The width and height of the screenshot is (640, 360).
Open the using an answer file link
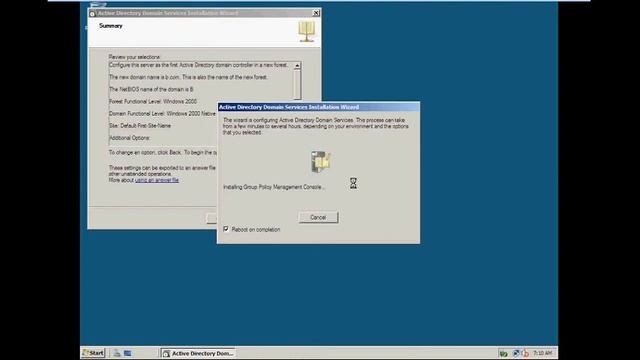coord(157,180)
